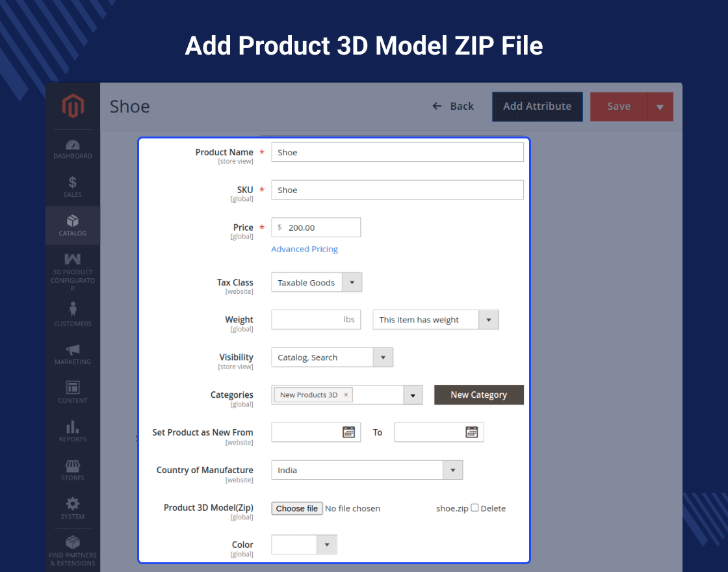Open the Dashboard sidebar icon
This screenshot has height=572, width=728.
click(x=73, y=146)
